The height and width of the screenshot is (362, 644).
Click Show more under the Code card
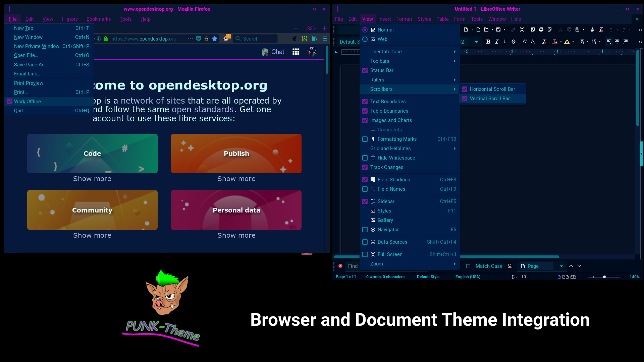tap(92, 179)
